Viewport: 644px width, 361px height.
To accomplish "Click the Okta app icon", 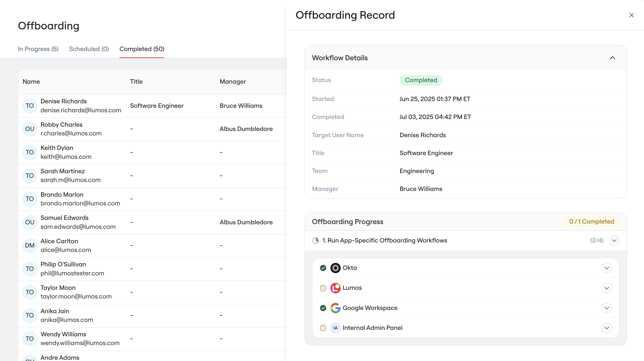I will click(x=335, y=268).
